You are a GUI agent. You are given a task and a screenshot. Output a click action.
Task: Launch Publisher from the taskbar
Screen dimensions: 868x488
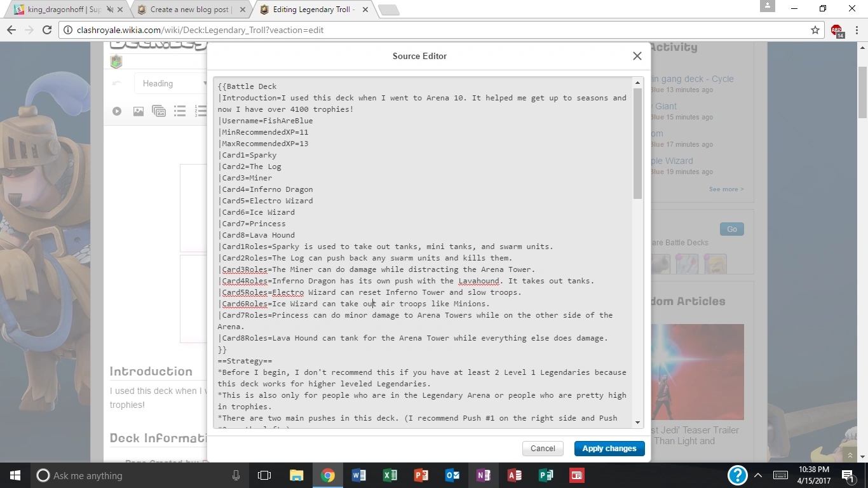click(545, 475)
